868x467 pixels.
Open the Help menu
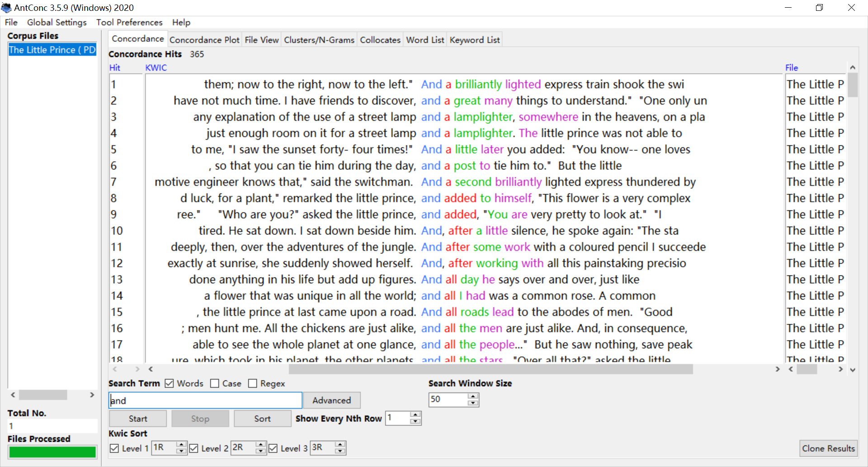click(x=181, y=22)
